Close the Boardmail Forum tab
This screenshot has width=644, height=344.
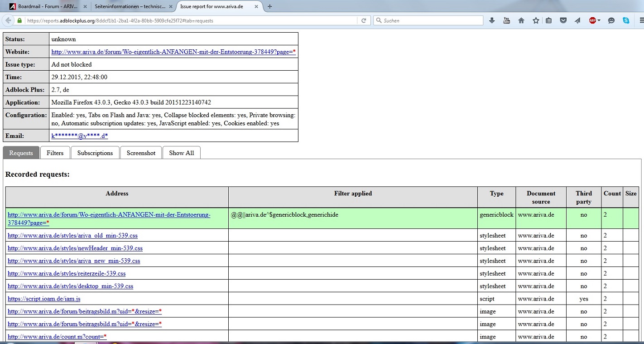[85, 7]
